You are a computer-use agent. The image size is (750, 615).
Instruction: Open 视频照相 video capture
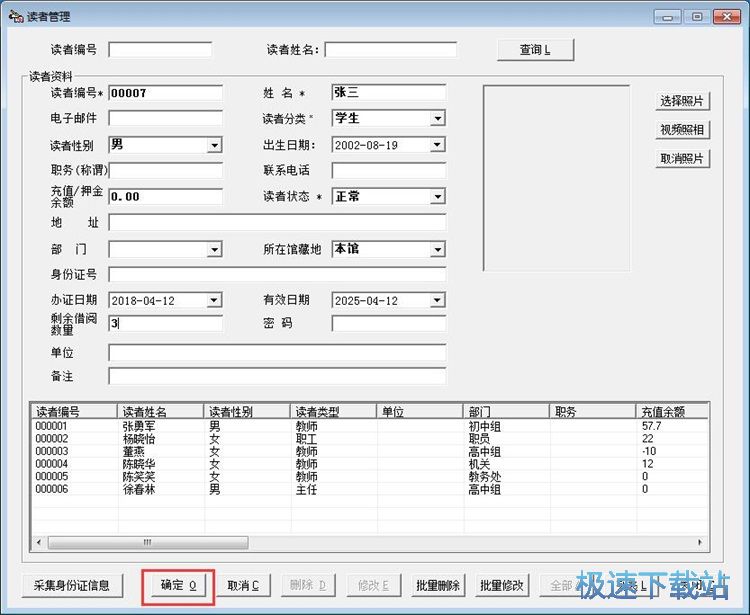682,130
